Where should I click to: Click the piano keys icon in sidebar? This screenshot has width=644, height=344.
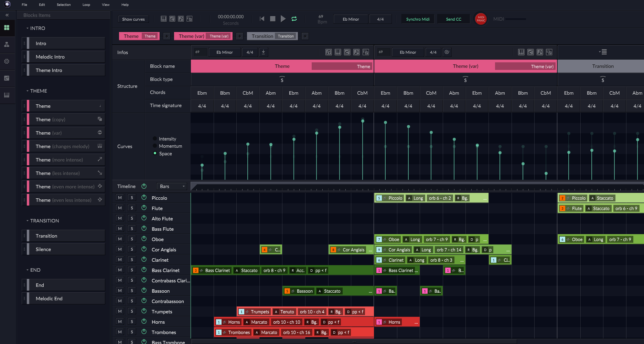point(7,95)
